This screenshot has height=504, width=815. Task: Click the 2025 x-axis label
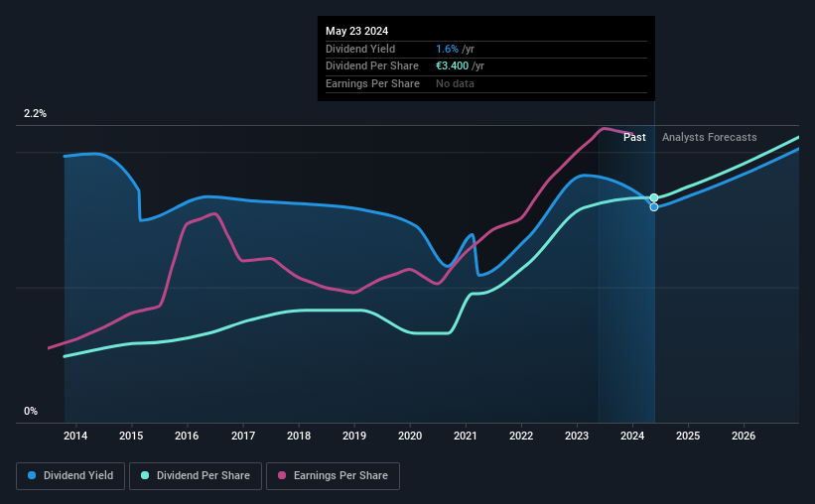pos(688,436)
